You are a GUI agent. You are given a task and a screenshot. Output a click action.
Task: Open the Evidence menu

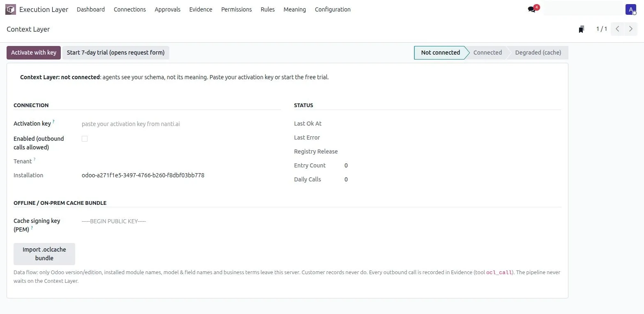click(x=201, y=9)
